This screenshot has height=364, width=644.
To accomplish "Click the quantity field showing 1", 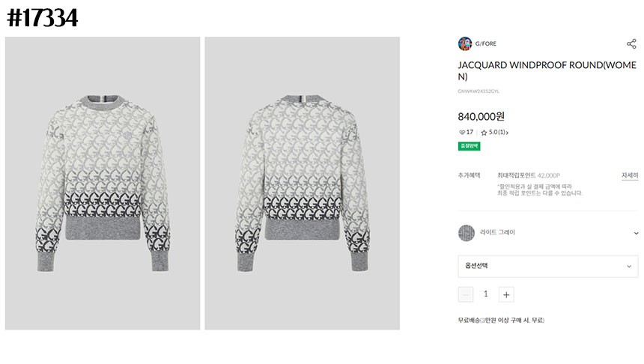I will (x=486, y=294).
